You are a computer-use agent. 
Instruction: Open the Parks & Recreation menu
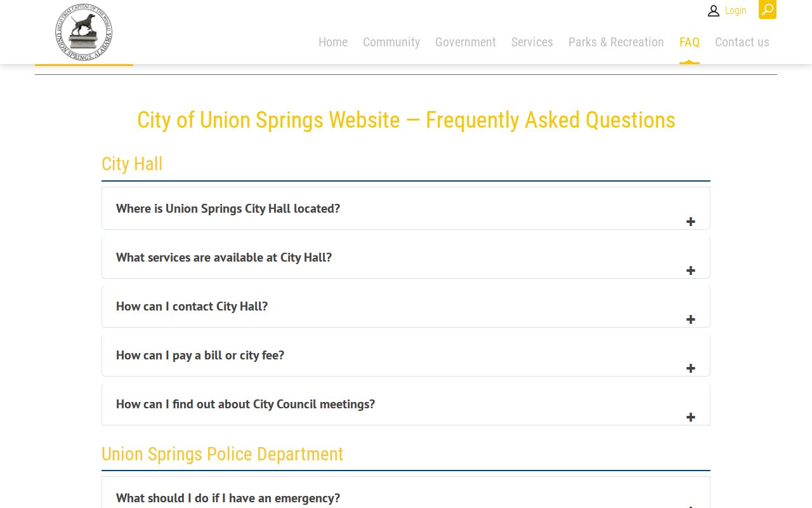pos(616,42)
